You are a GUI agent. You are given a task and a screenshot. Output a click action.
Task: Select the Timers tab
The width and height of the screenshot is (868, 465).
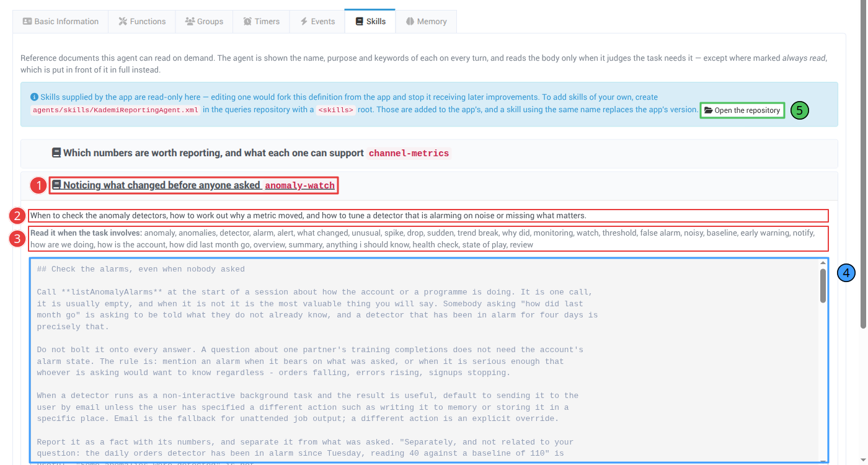pyautogui.click(x=261, y=21)
